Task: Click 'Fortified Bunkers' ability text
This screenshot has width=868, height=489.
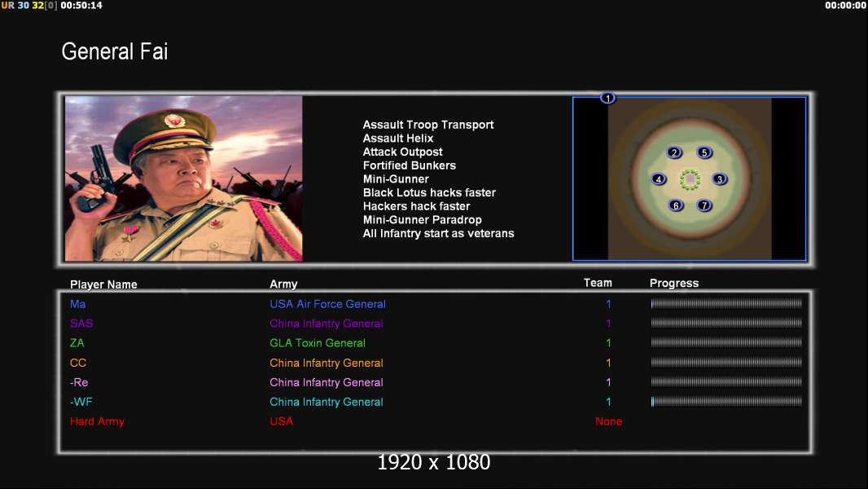Action: (409, 165)
